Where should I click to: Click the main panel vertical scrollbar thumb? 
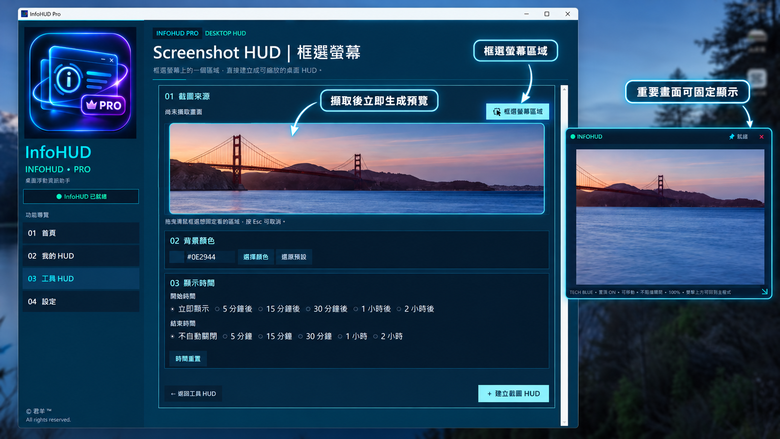(564, 256)
